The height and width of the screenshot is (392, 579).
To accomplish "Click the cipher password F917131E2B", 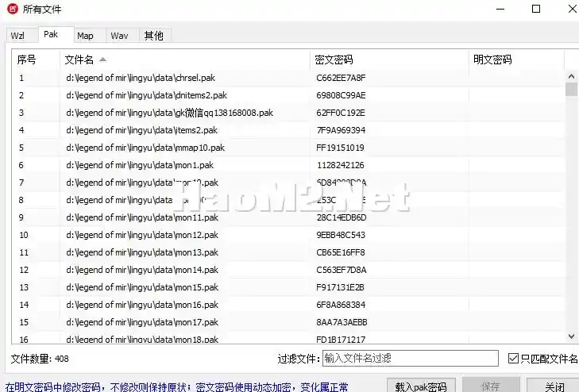I will (x=340, y=287).
